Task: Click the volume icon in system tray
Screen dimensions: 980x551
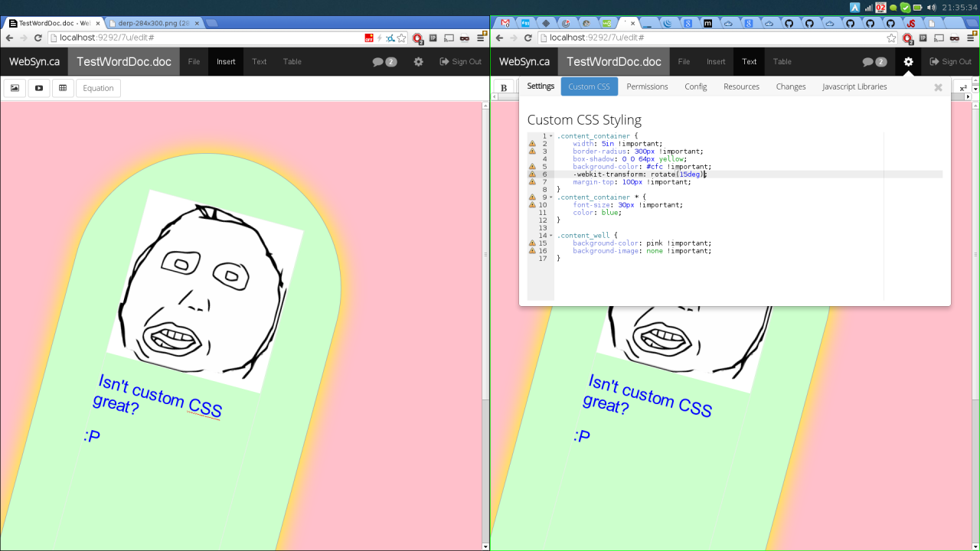Action: click(931, 7)
